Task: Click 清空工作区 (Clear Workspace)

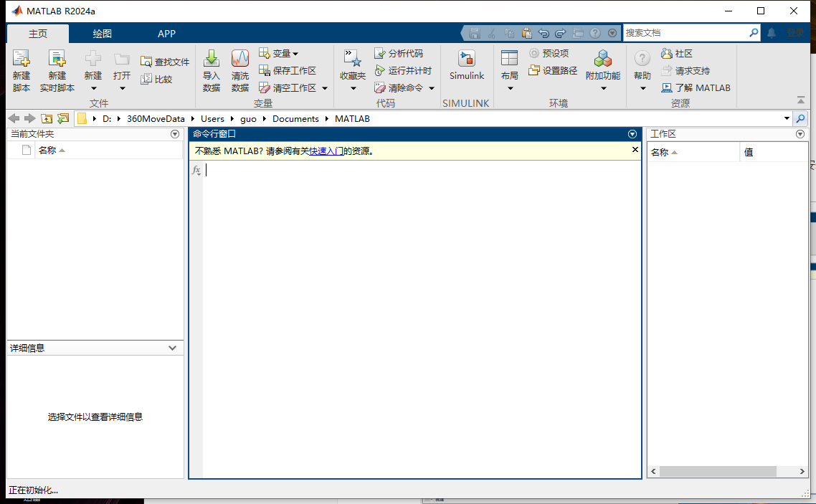Action: coord(288,88)
